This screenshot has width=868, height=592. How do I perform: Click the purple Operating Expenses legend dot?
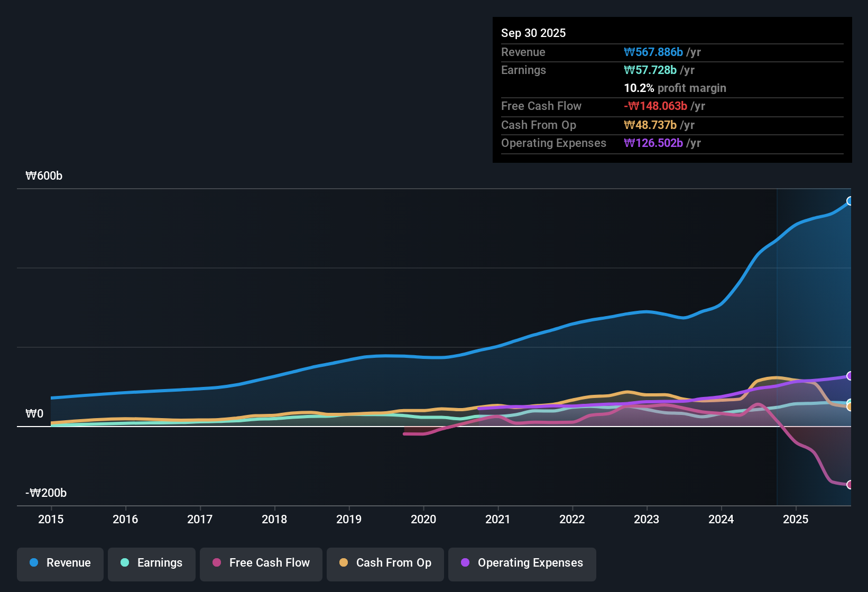[464, 563]
